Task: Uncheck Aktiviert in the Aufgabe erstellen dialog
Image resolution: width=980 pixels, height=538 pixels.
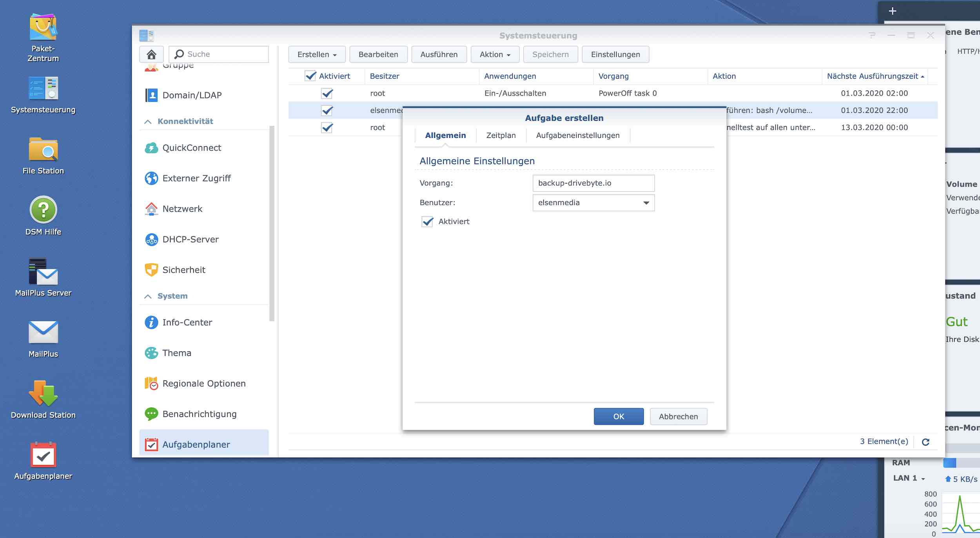Action: [x=427, y=221]
